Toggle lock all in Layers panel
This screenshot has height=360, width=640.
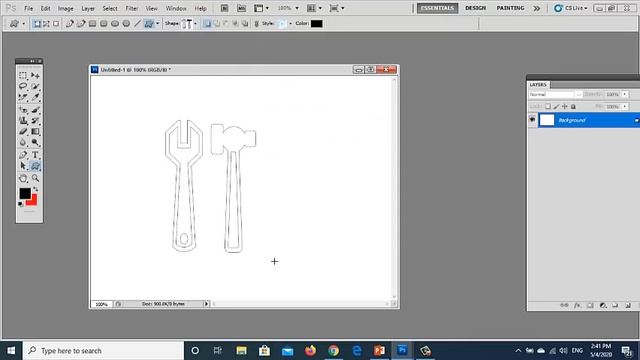[573, 106]
